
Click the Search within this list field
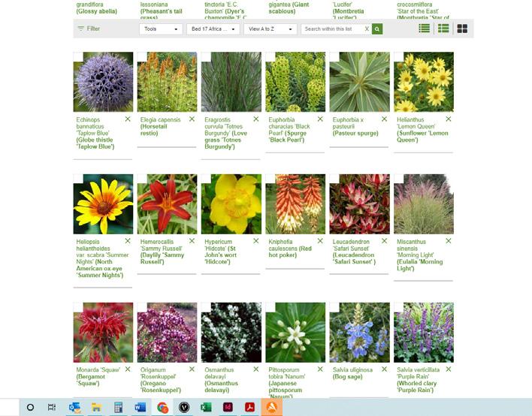(x=333, y=29)
